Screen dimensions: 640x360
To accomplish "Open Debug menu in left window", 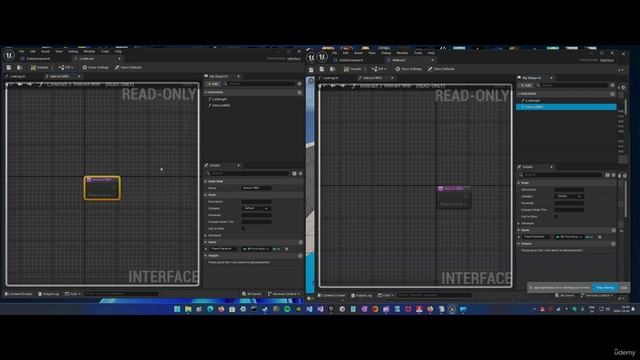I will pos(73,51).
